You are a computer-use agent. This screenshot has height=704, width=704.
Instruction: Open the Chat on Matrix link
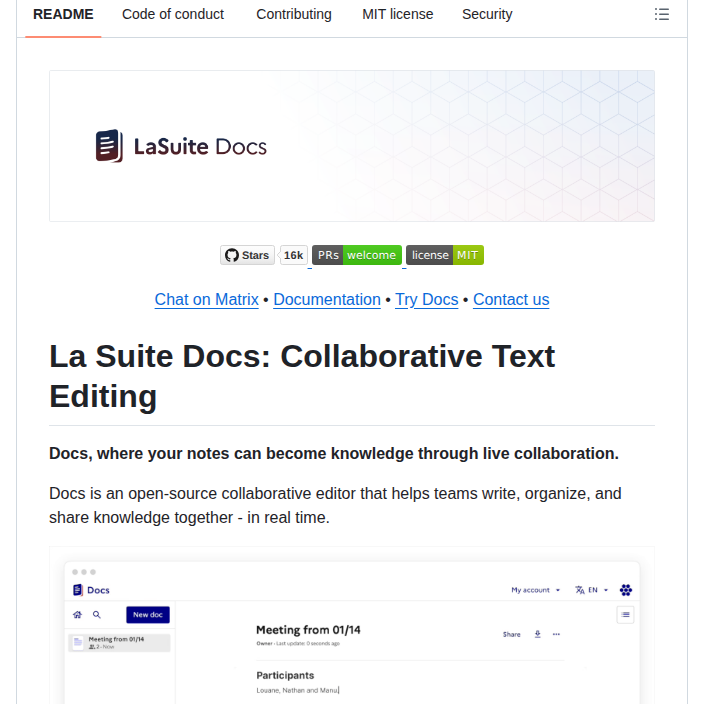pos(207,299)
